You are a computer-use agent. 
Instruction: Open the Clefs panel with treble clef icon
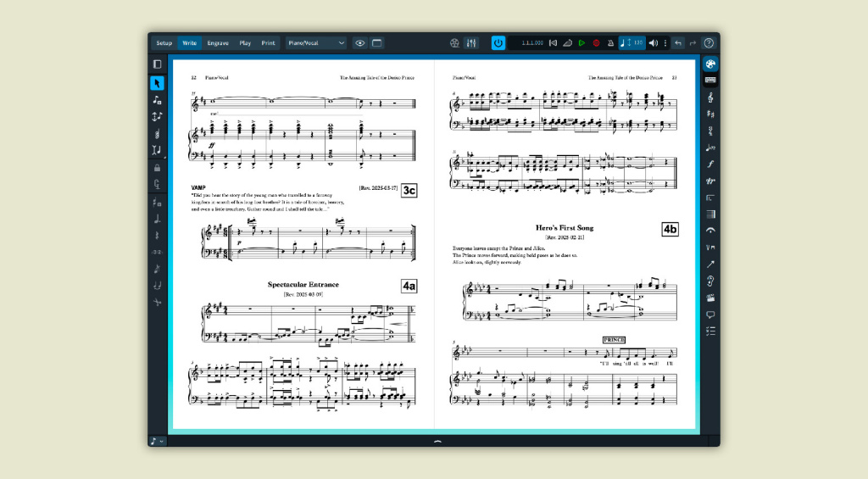[x=710, y=97]
